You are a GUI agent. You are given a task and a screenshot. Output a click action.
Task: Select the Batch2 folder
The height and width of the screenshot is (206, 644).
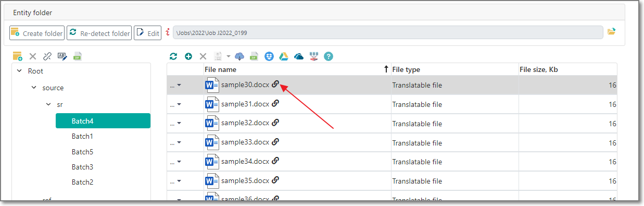(82, 182)
